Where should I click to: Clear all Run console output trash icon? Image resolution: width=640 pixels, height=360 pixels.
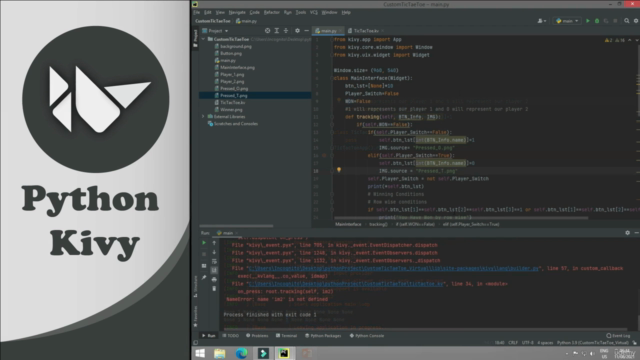click(214, 289)
